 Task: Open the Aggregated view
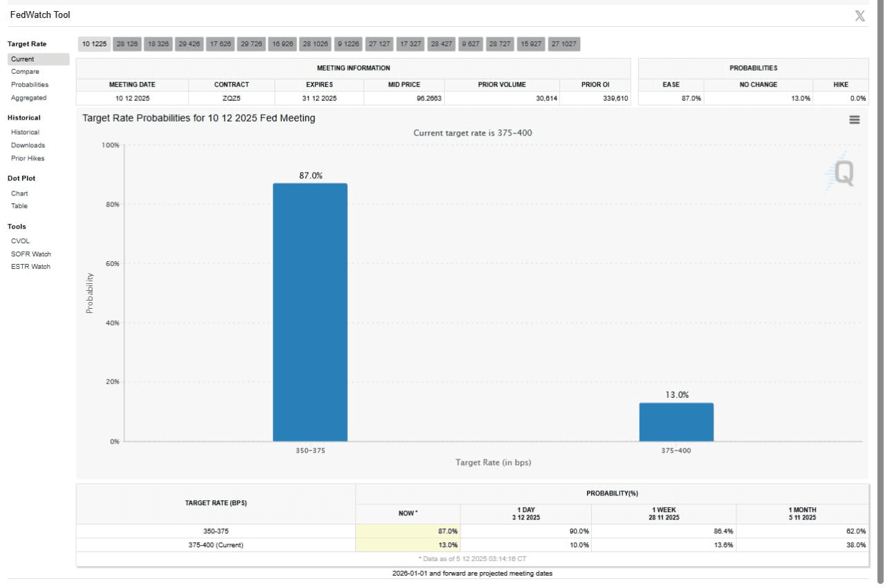[28, 98]
